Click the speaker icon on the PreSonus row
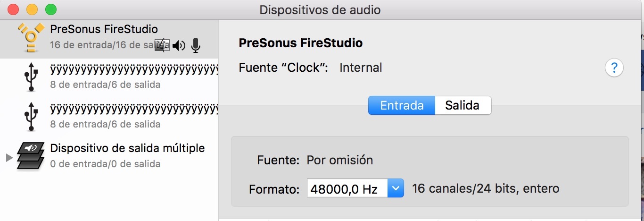The image size is (644, 221). [x=179, y=46]
